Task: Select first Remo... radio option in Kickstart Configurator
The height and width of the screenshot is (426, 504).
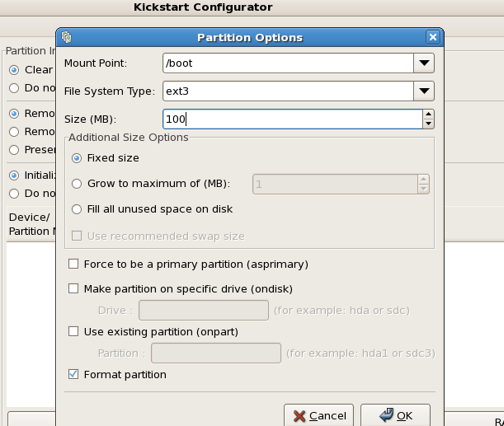Action: click(x=14, y=114)
